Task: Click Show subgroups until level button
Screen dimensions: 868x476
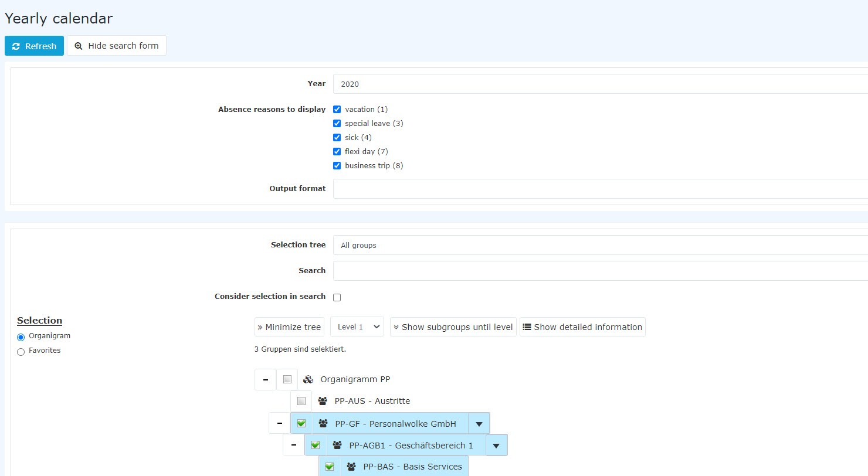Action: (x=453, y=327)
